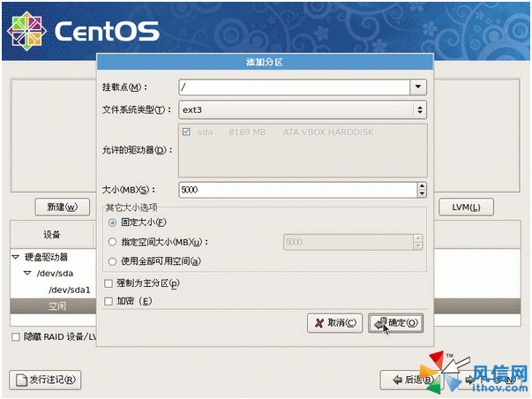Choose 使用全部可用空间 radio option
This screenshot has width=532, height=399.
(x=112, y=260)
